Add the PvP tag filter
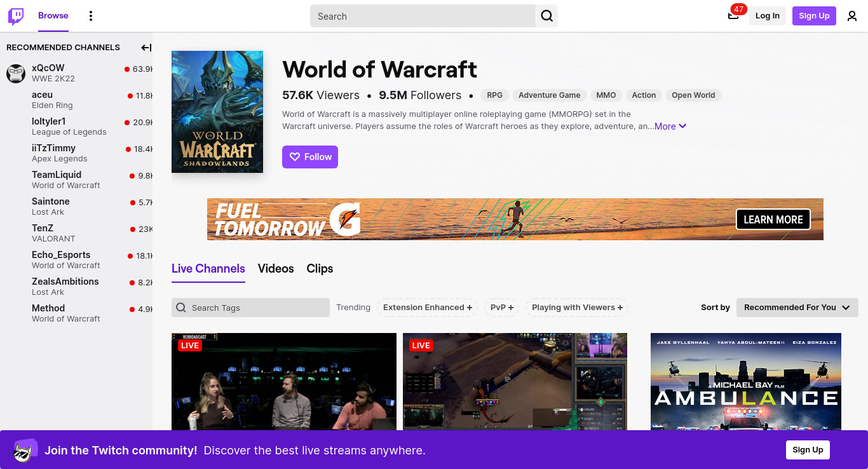 (x=502, y=308)
